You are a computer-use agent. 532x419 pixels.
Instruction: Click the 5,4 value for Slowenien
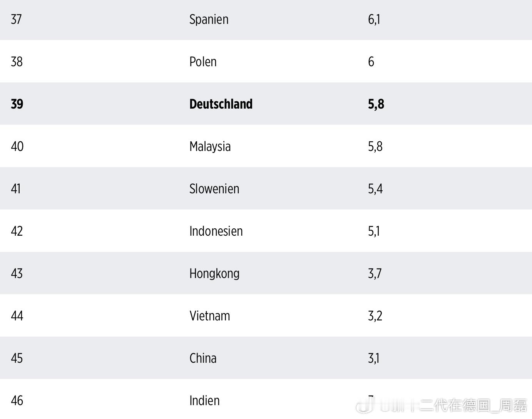[x=375, y=189]
